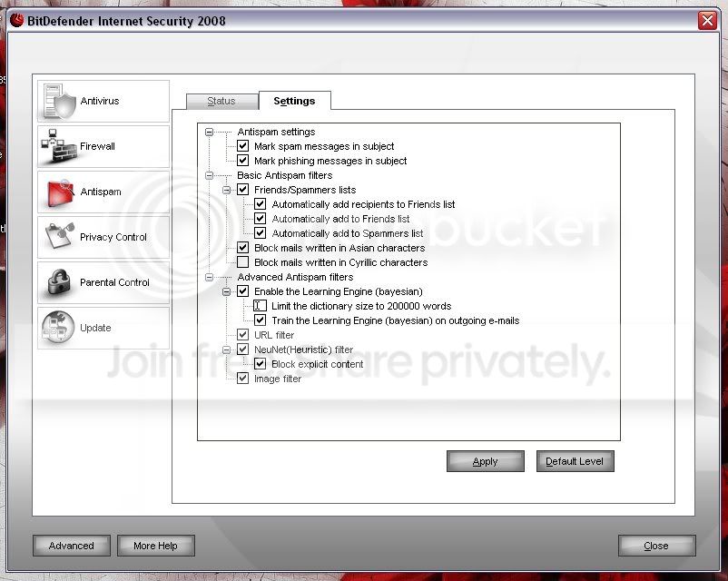Collapse the Learning Engine (bayesian) node
Screen dimensions: 728x581
click(227, 291)
